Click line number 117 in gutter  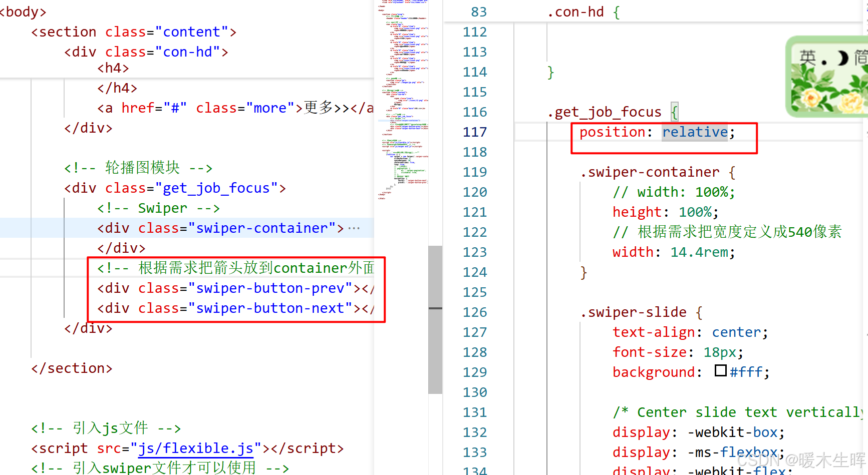[475, 132]
